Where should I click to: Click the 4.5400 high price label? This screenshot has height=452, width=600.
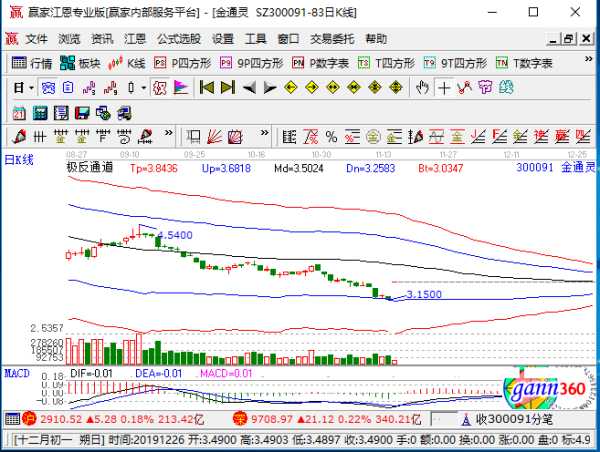(175, 235)
